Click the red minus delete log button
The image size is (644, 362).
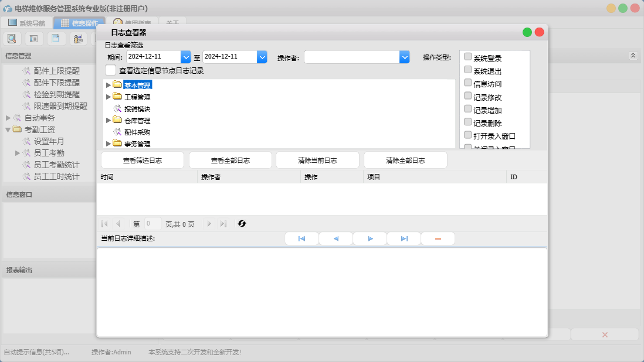[x=438, y=239]
